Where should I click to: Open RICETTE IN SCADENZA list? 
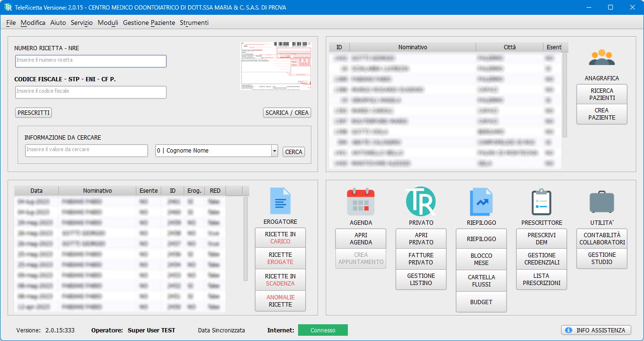(280, 280)
